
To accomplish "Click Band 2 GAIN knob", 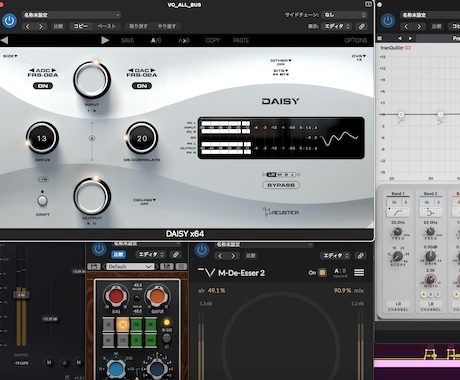I will point(430,256).
